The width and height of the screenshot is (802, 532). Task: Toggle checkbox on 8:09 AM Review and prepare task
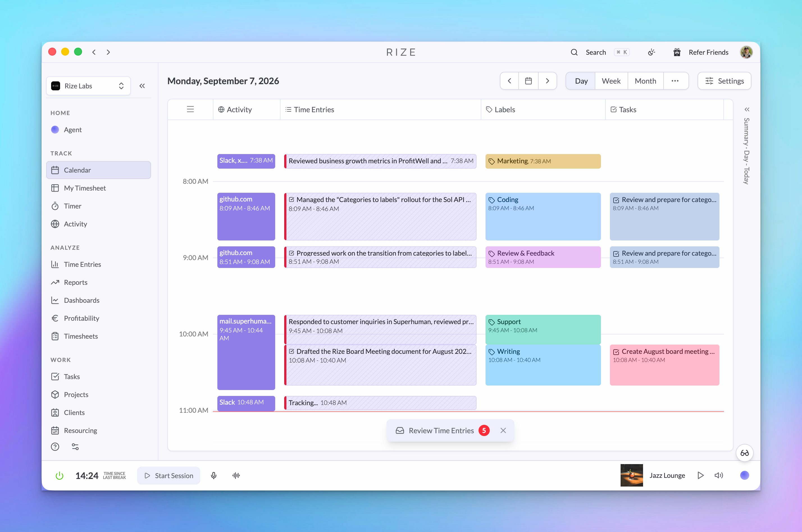coord(616,200)
